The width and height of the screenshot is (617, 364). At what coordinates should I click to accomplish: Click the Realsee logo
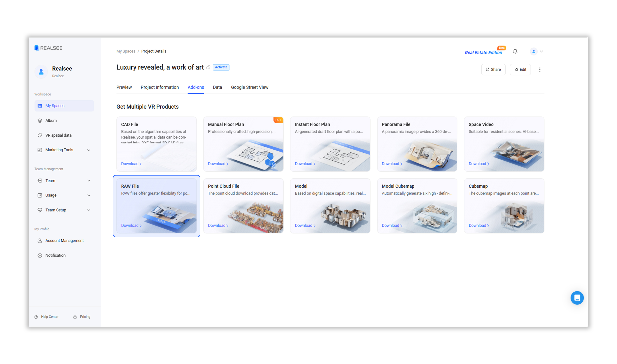(48, 48)
